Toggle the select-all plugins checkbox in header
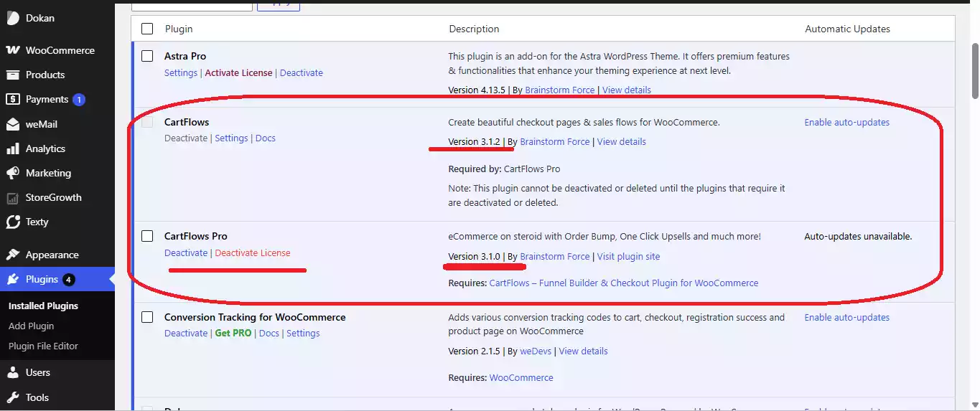This screenshot has height=411, width=980. click(x=147, y=29)
